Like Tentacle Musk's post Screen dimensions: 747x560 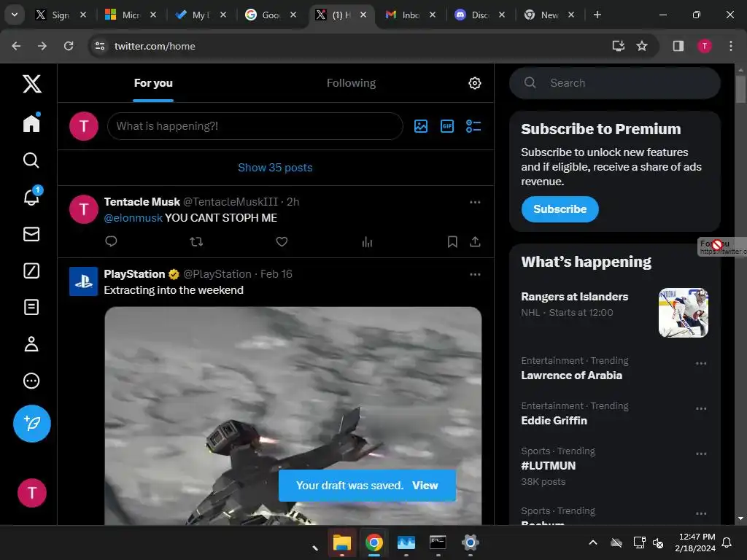[x=282, y=242]
